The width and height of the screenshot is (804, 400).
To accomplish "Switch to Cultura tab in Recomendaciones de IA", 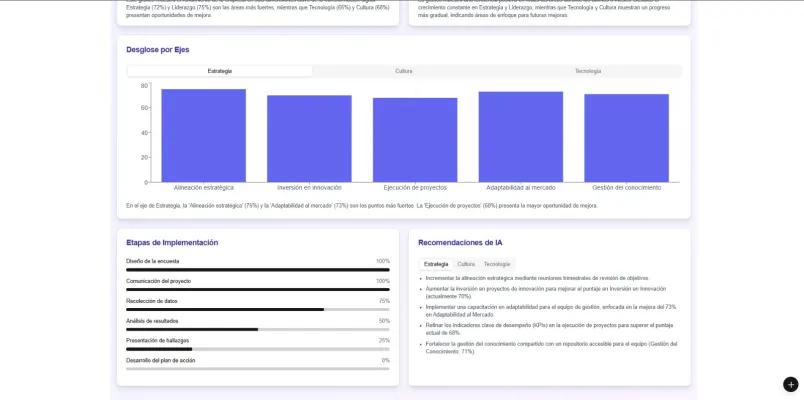I will (466, 264).
